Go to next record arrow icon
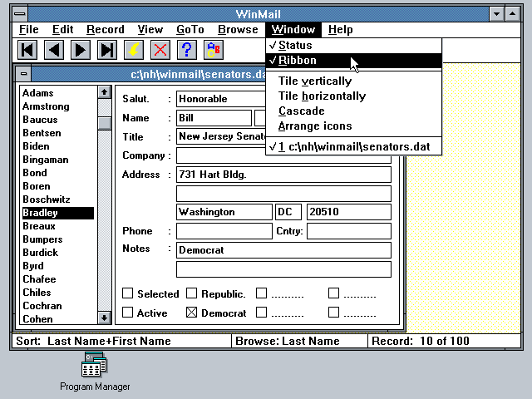The width and height of the screenshot is (532, 399). pyautogui.click(x=81, y=50)
